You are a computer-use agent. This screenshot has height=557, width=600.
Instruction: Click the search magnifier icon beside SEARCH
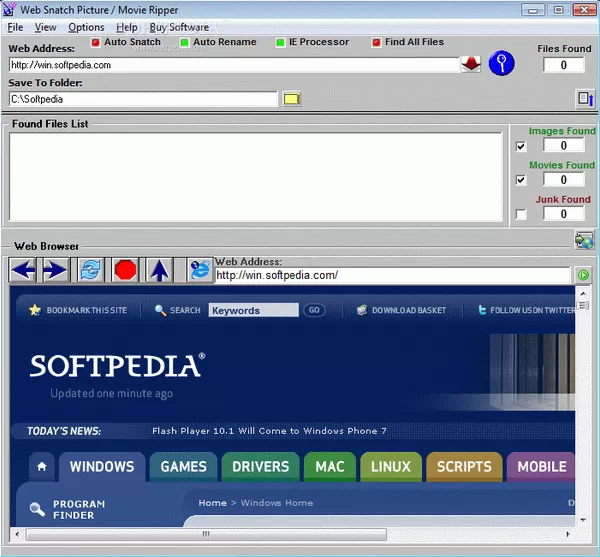click(160, 310)
